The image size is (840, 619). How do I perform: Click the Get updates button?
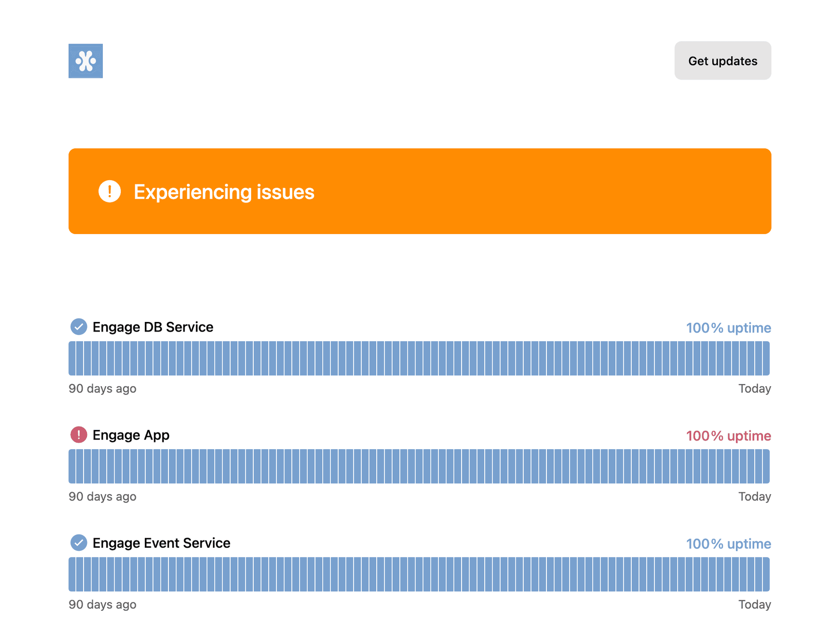[x=722, y=61]
